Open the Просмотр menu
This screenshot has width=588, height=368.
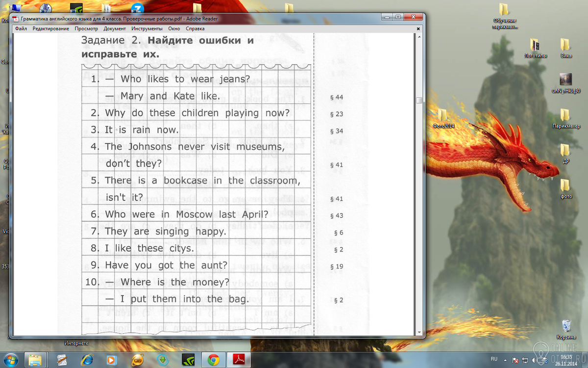click(86, 28)
